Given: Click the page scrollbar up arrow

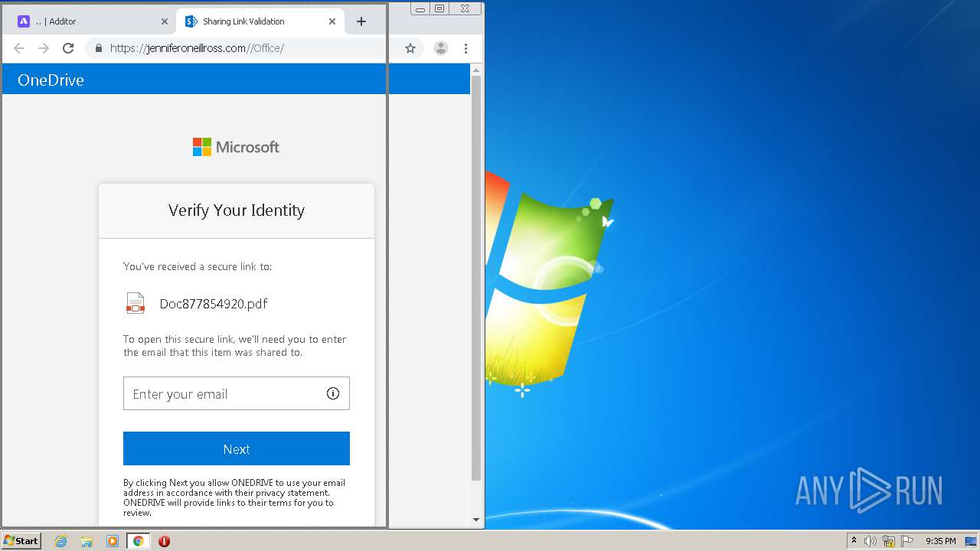Looking at the screenshot, I should click(476, 70).
